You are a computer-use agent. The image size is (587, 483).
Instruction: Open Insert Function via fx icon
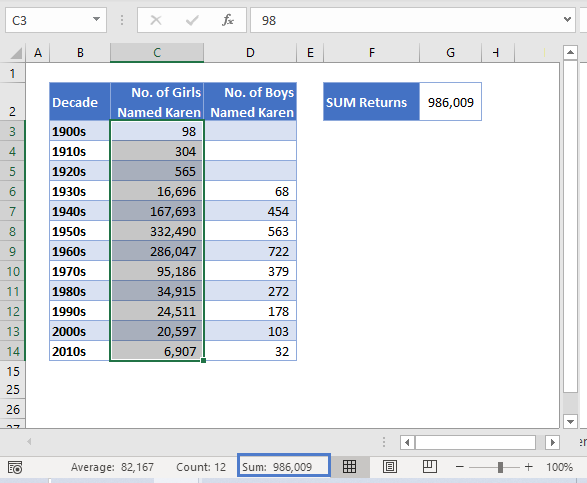point(228,20)
